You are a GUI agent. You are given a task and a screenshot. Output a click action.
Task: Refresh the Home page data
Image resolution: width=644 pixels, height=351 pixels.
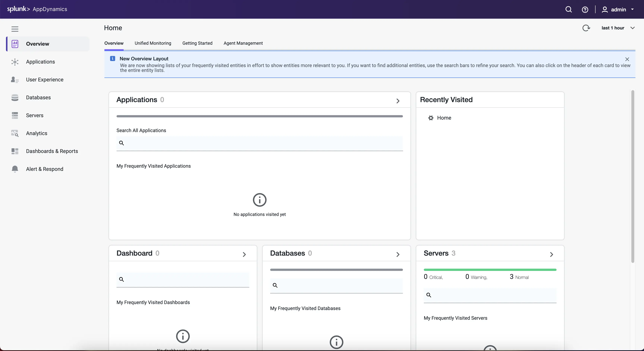pos(586,28)
